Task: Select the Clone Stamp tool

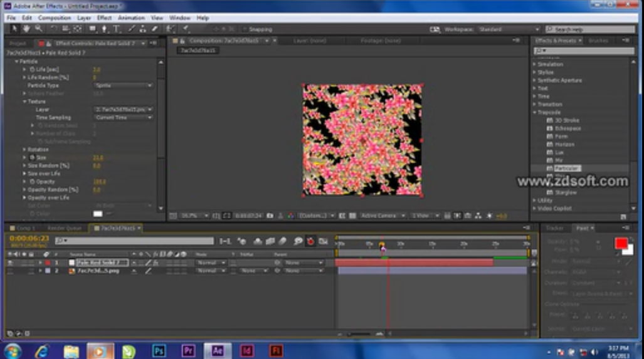Action: [142, 29]
